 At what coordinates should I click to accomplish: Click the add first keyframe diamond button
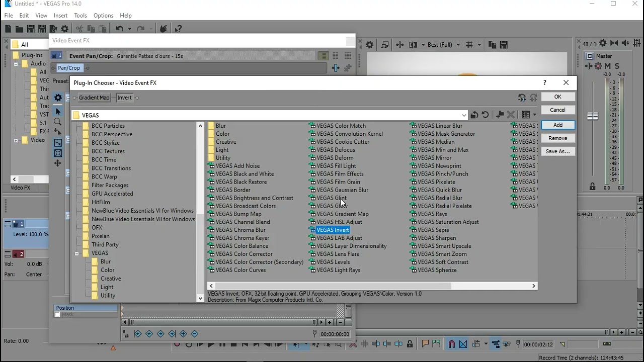pyautogui.click(x=137, y=334)
